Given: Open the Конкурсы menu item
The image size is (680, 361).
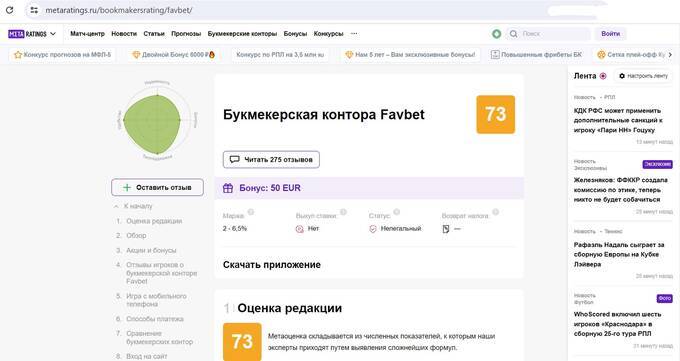Looking at the screenshot, I should pyautogui.click(x=328, y=33).
